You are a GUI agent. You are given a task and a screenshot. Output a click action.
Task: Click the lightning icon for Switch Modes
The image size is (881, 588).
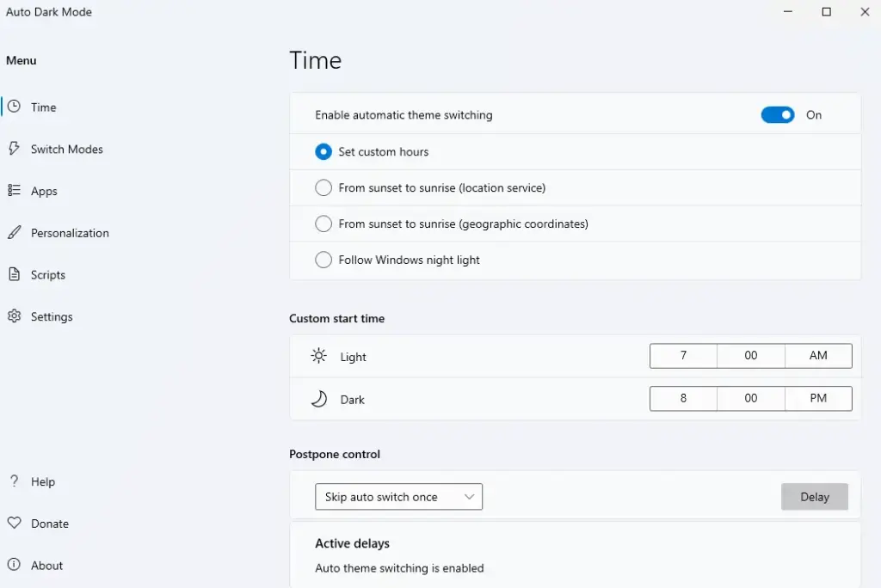14,148
